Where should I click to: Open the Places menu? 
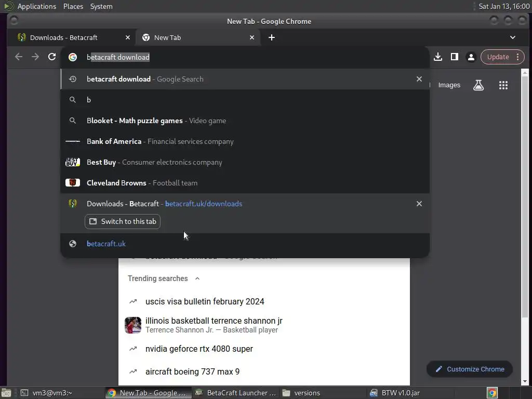[x=73, y=6]
